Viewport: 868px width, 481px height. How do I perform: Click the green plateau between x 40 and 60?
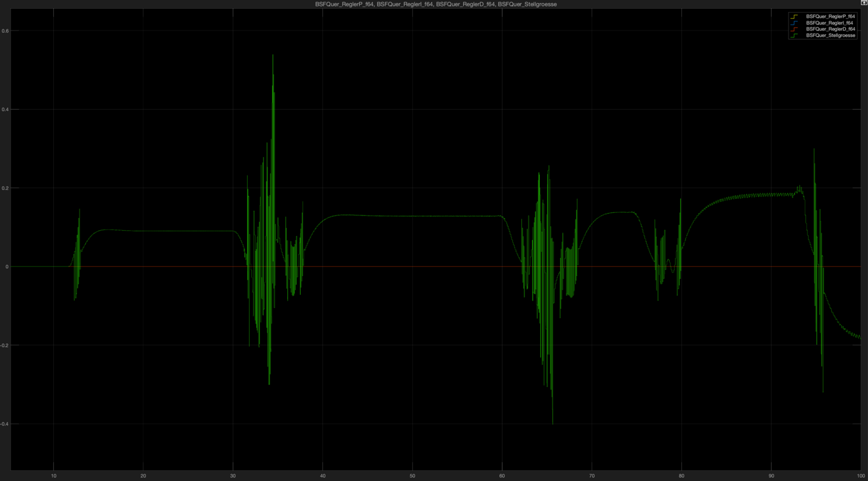click(412, 216)
